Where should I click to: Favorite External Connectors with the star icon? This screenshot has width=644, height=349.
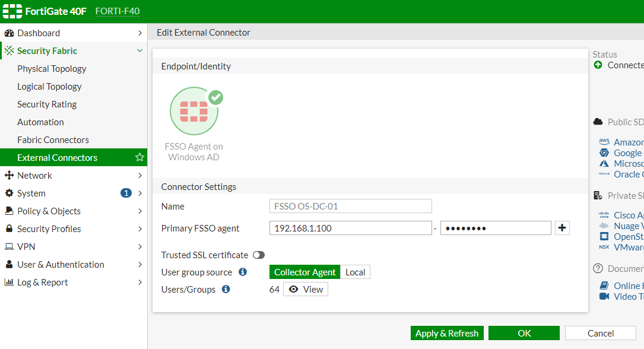[x=139, y=157]
